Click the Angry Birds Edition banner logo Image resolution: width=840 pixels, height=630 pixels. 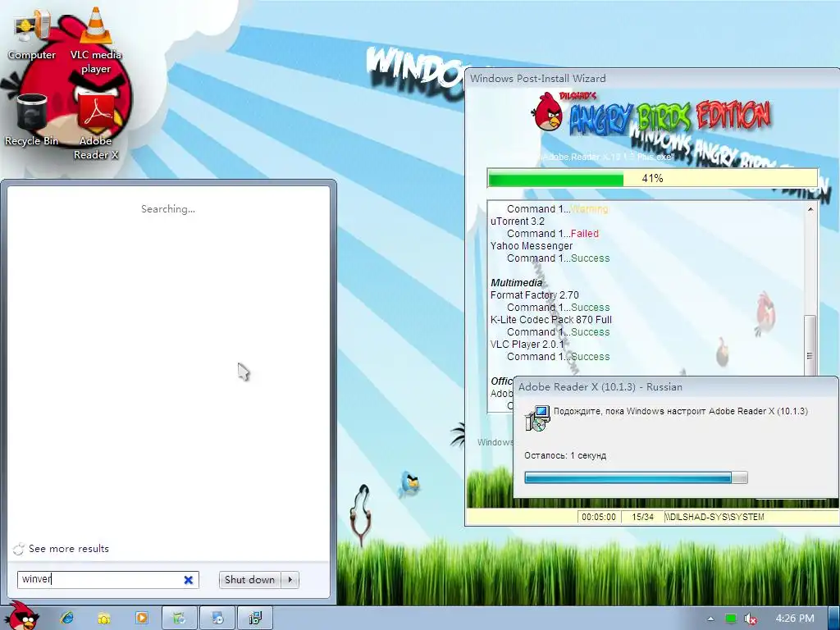[651, 115]
